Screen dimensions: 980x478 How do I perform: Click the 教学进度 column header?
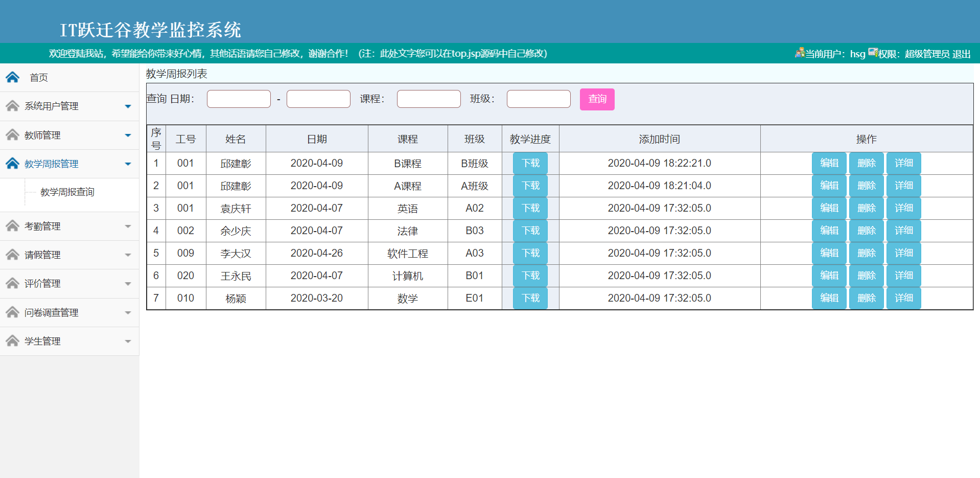point(530,139)
